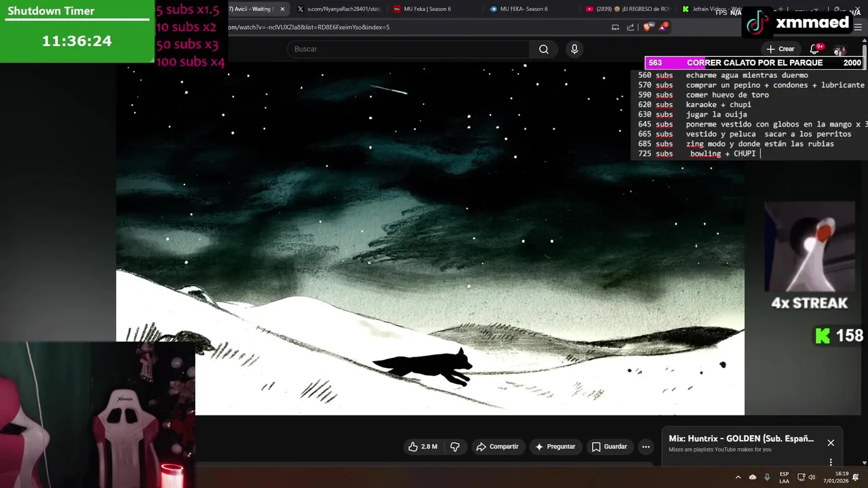Open YouTube notifications bell
This screenshot has height=488, width=868.
(x=815, y=49)
